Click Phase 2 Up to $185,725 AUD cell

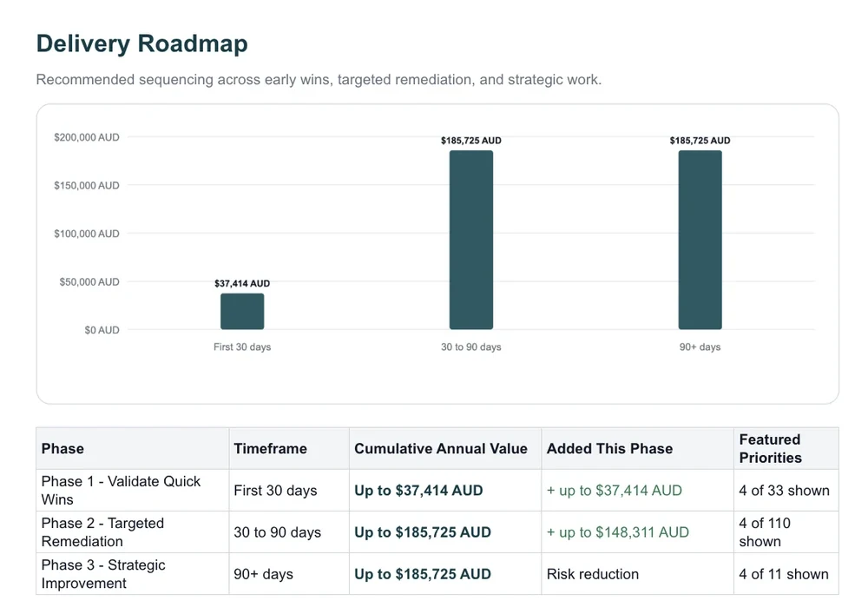click(x=445, y=532)
